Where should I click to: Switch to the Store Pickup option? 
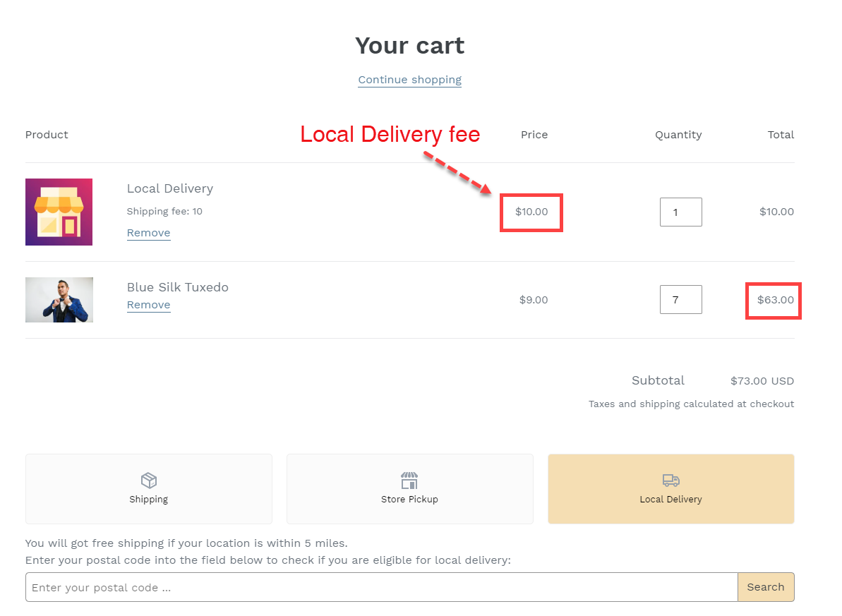click(x=409, y=488)
